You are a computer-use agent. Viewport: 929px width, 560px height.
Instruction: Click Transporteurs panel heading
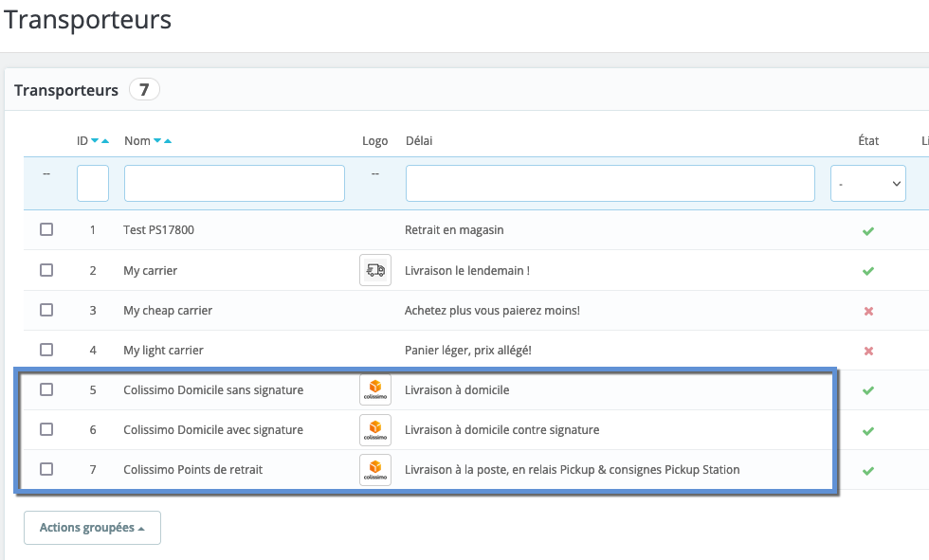(66, 90)
